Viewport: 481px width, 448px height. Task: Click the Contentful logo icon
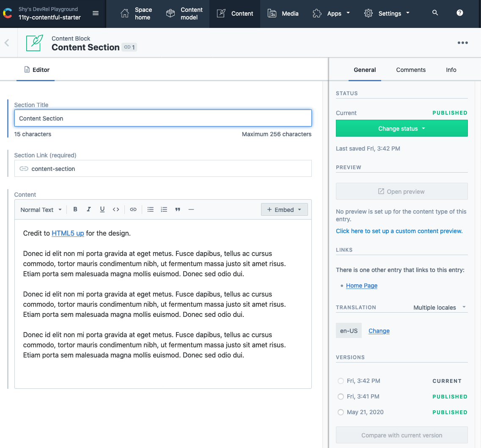(x=7, y=13)
